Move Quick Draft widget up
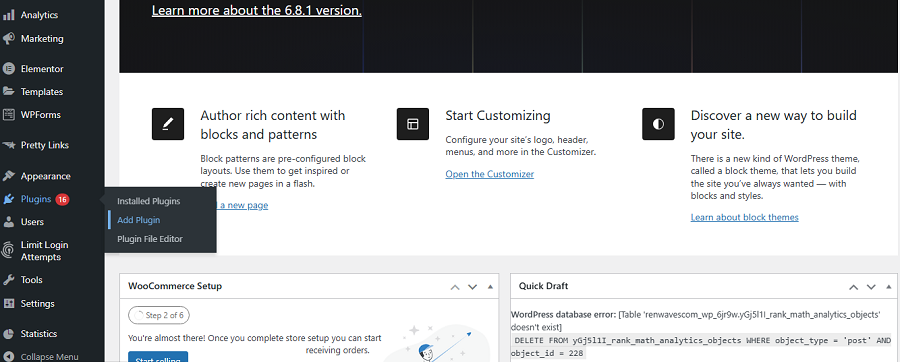This screenshot has width=900, height=362. (x=854, y=287)
